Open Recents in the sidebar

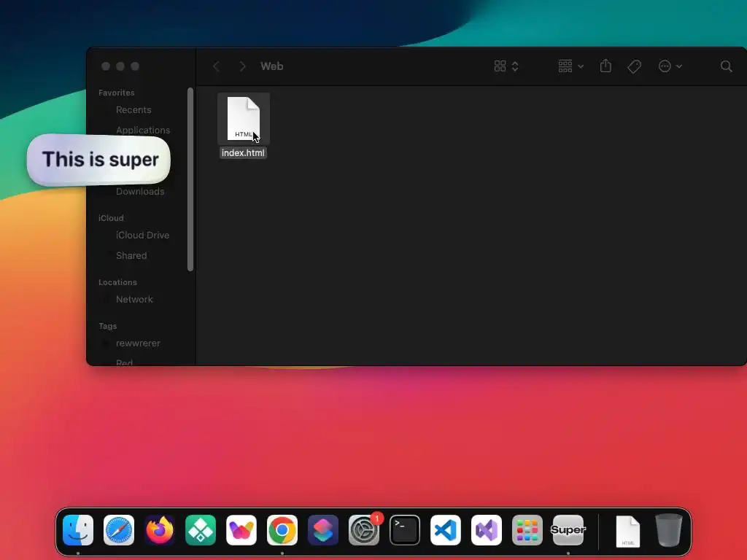(x=133, y=109)
